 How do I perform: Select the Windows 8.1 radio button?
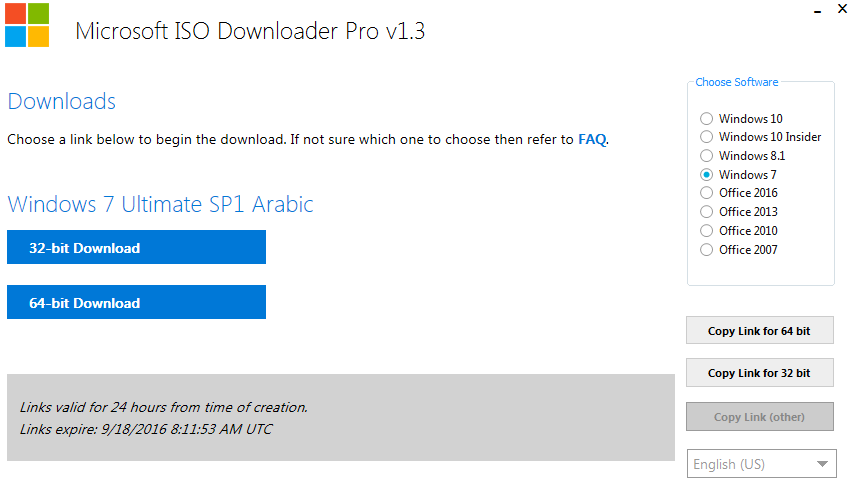[707, 156]
